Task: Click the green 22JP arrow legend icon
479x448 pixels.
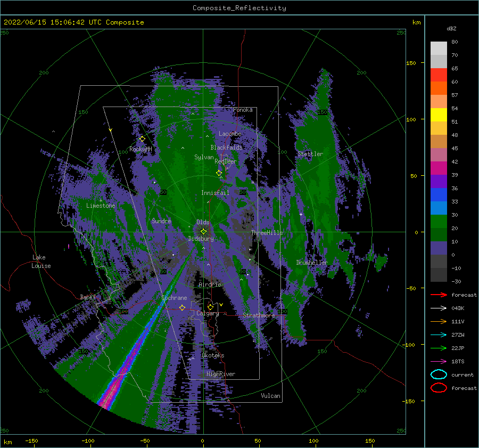Action: tap(439, 348)
